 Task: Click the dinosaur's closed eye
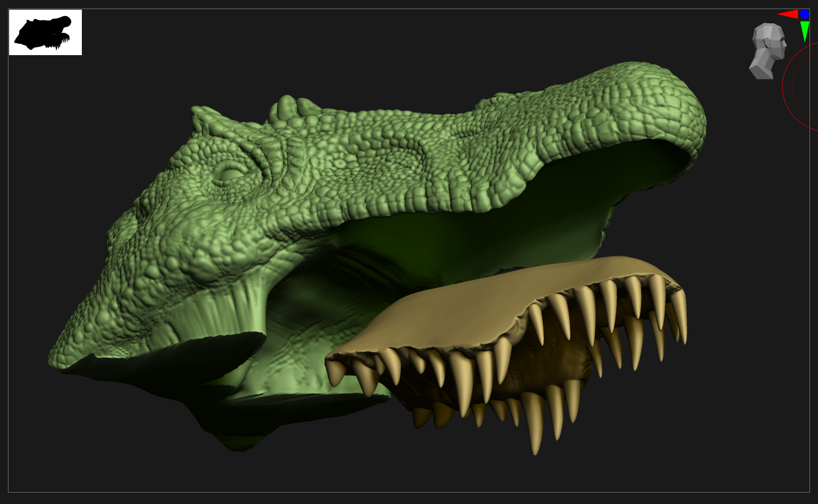pos(230,172)
